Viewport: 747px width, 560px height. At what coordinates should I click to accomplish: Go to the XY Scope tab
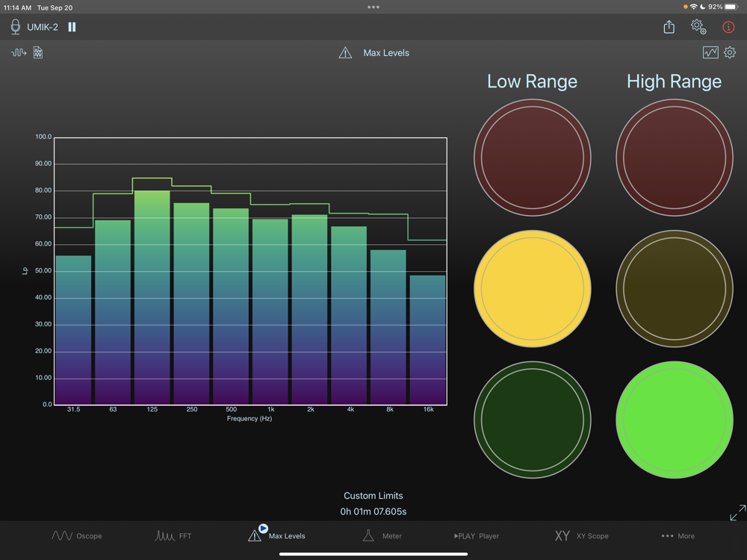(x=581, y=535)
